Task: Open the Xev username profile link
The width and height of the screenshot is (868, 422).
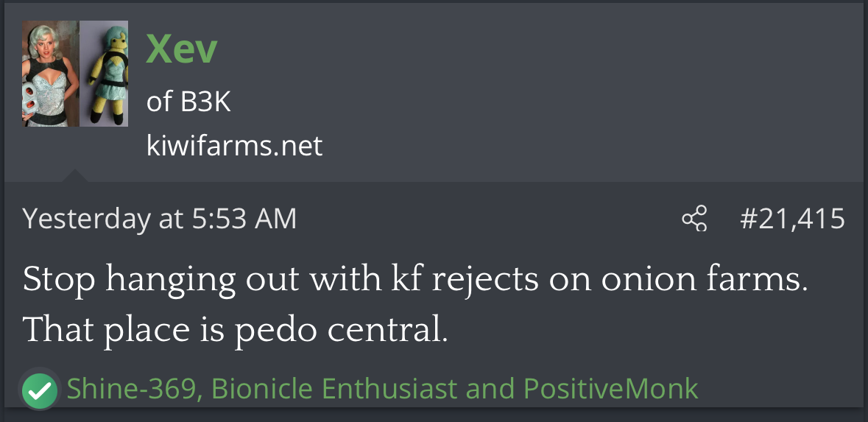Action: point(182,50)
